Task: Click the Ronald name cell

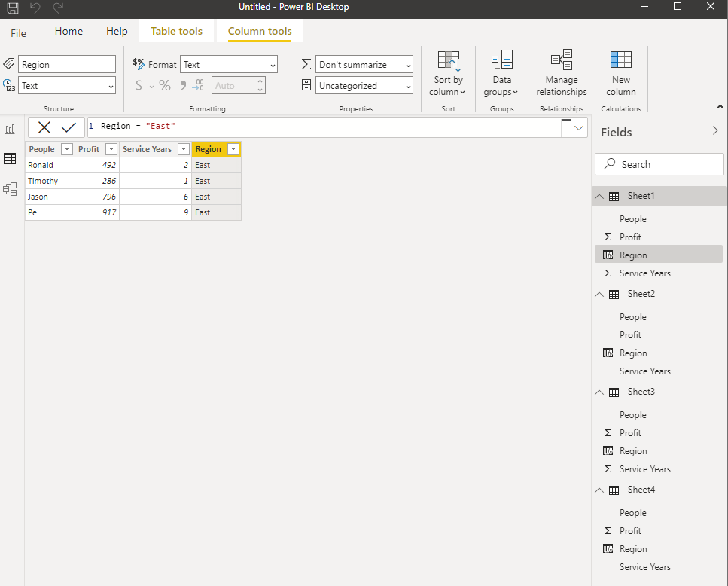Action: click(50, 165)
